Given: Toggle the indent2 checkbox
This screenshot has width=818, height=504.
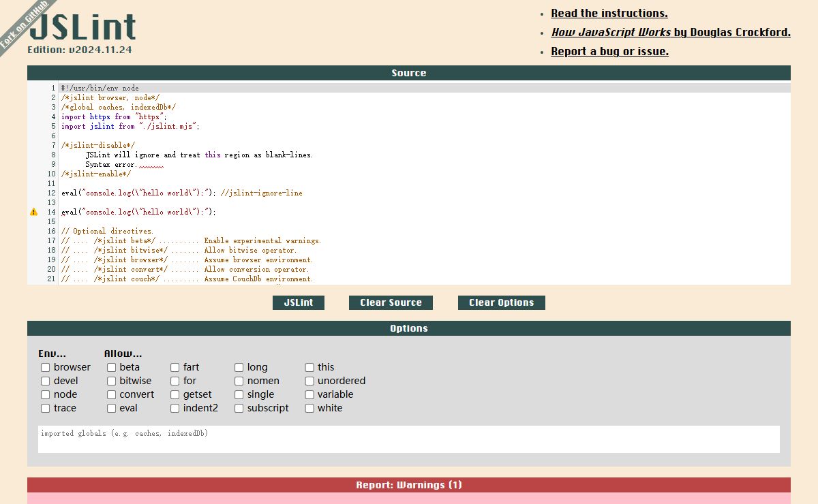Looking at the screenshot, I should coord(175,409).
